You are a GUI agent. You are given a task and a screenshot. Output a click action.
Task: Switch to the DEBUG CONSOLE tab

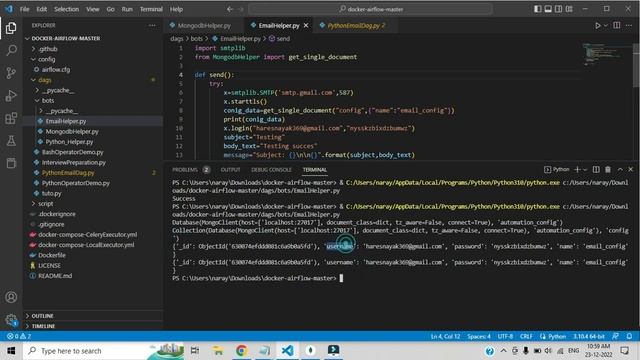[x=271, y=169]
